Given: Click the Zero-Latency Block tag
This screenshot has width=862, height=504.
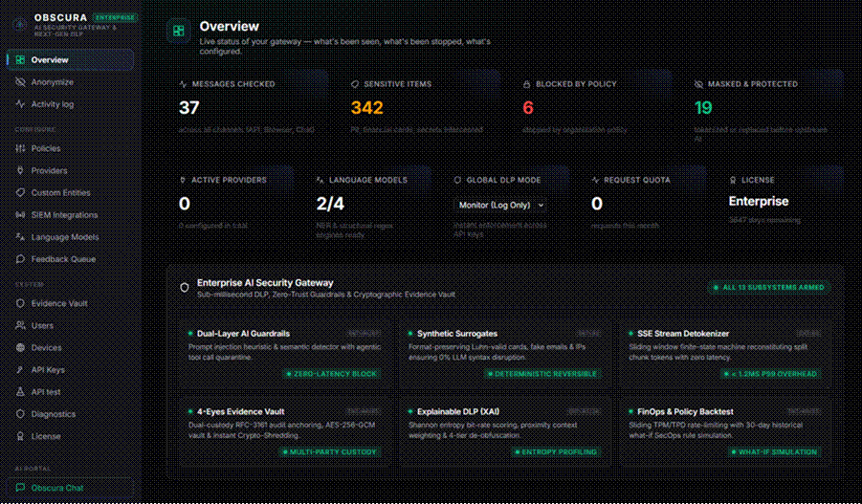Looking at the screenshot, I should click(x=331, y=374).
